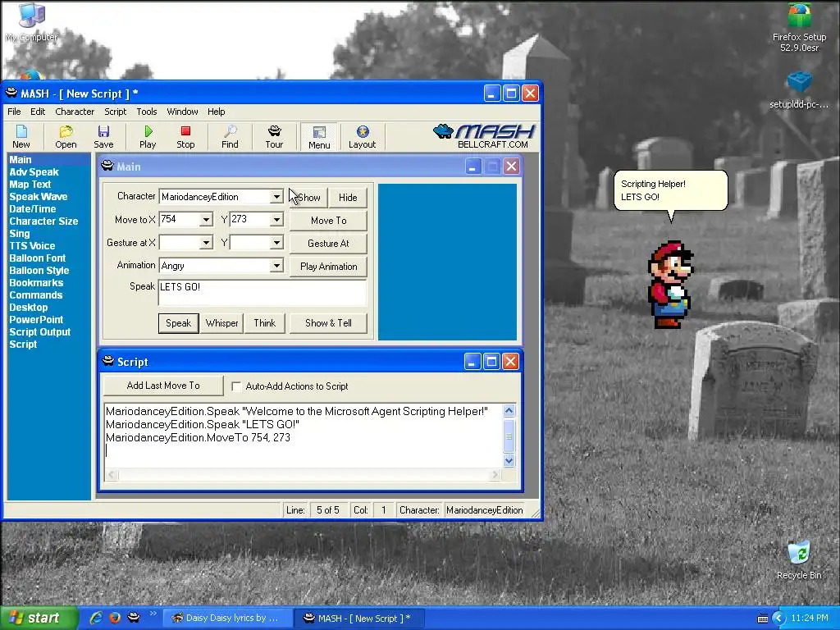
Task: Select Character Size in the sidebar
Action: (43, 221)
